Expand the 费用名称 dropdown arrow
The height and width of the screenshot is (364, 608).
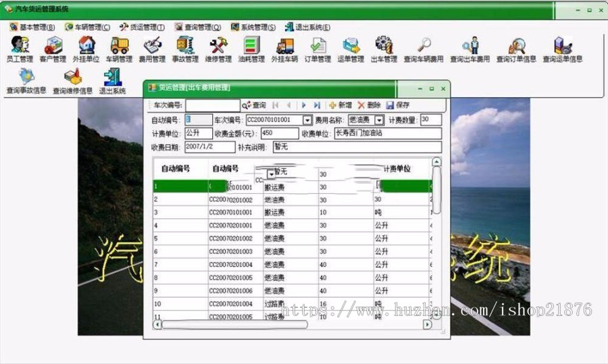(x=379, y=120)
